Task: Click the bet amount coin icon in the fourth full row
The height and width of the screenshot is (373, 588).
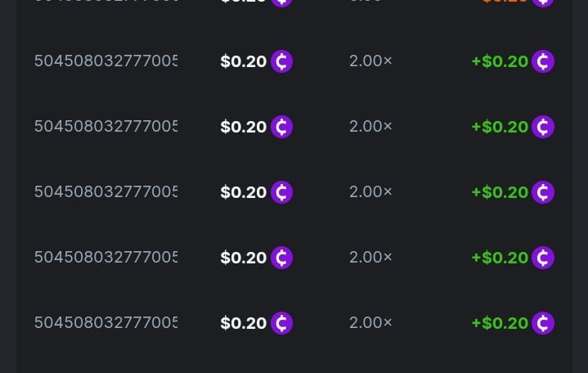Action: [x=281, y=258]
